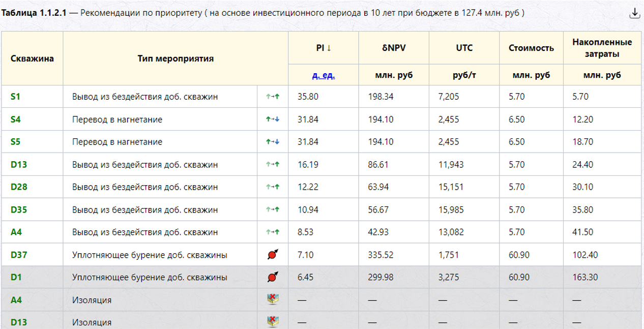Open well D13 link in the Изоляция row

pos(19,322)
